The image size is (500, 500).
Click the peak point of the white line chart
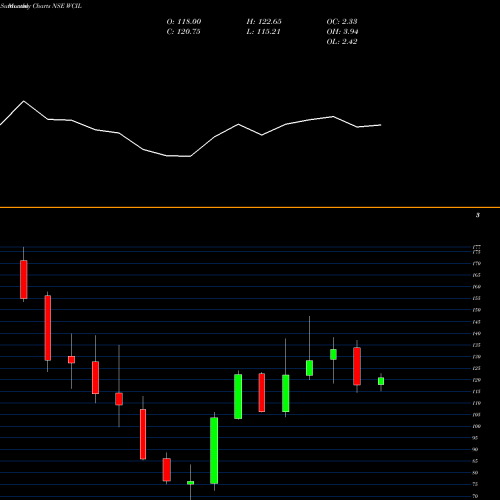[24, 101]
